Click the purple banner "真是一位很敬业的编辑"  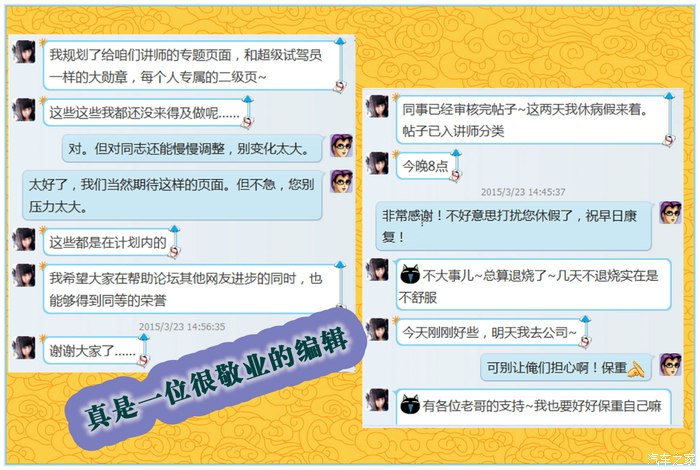[216, 378]
